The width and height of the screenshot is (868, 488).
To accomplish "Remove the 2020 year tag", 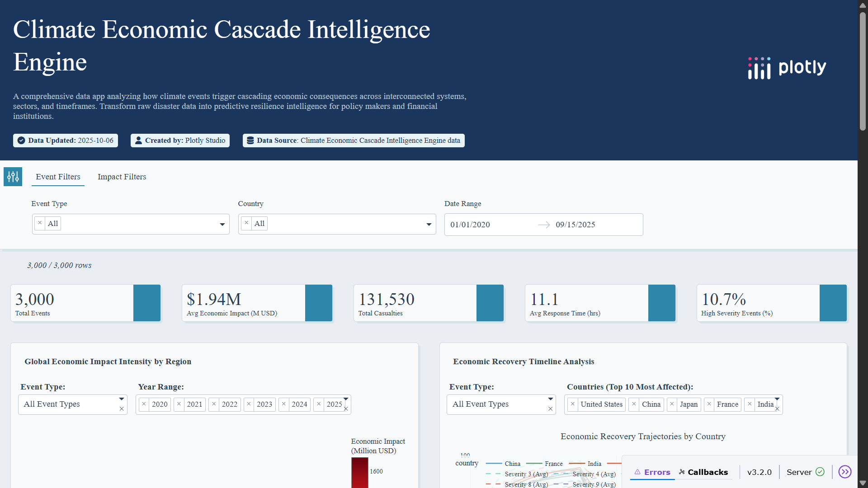I will 144,404.
